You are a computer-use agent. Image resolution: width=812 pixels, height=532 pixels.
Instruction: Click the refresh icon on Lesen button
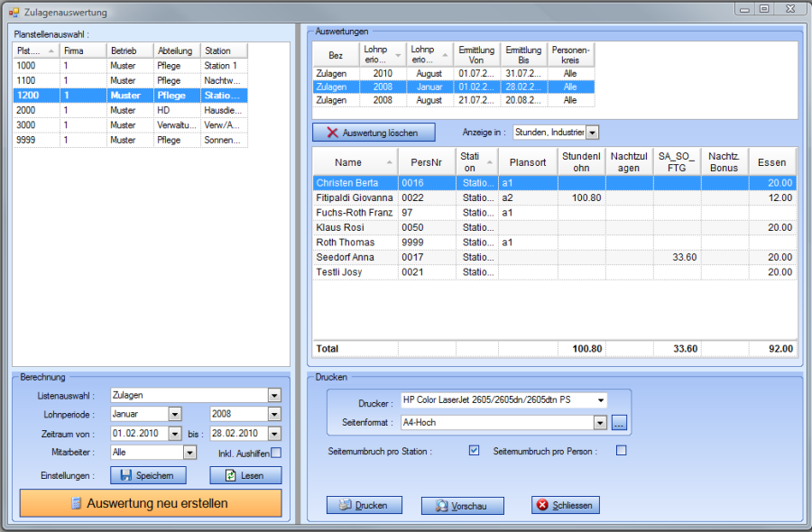tap(231, 475)
